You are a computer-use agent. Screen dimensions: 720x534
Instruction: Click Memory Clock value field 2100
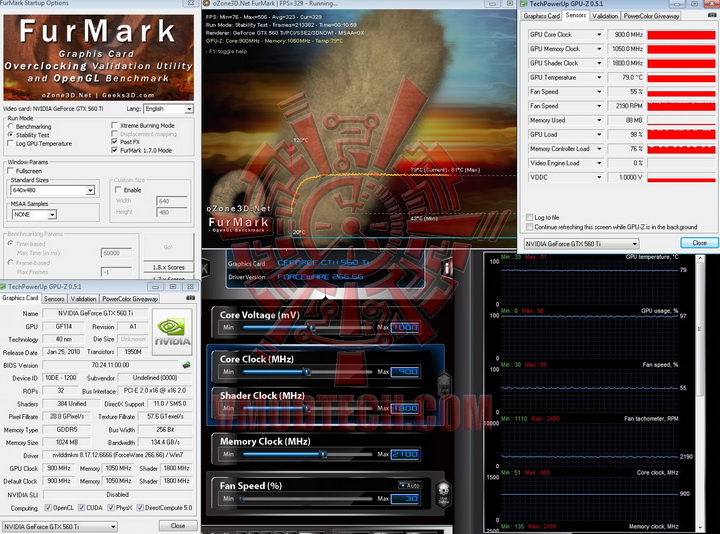click(x=405, y=455)
